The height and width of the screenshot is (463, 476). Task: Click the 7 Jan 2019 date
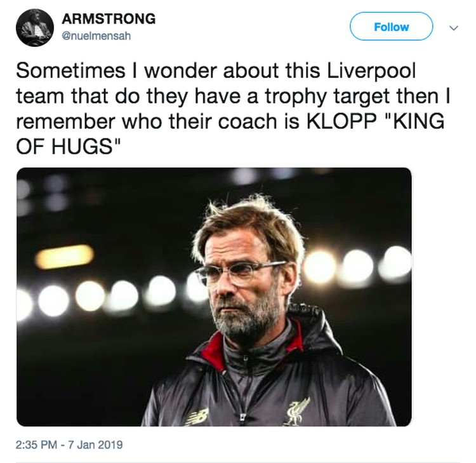click(x=95, y=445)
